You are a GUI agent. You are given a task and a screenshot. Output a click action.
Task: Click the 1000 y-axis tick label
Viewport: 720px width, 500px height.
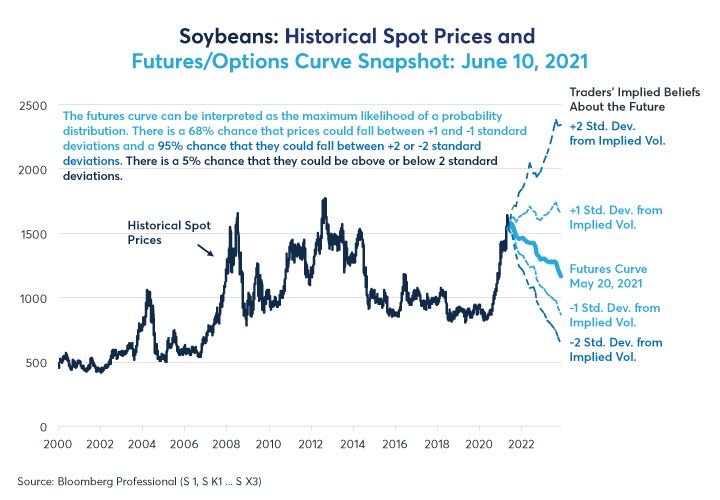click(33, 298)
